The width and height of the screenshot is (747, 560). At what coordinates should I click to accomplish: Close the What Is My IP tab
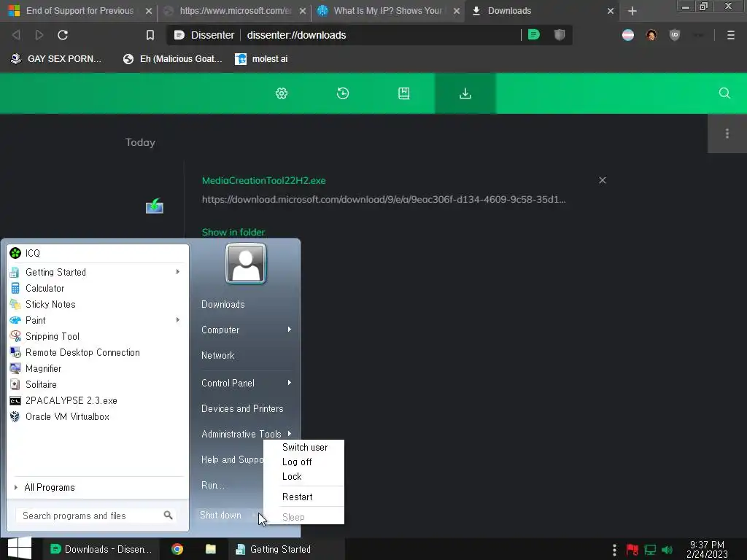click(457, 11)
